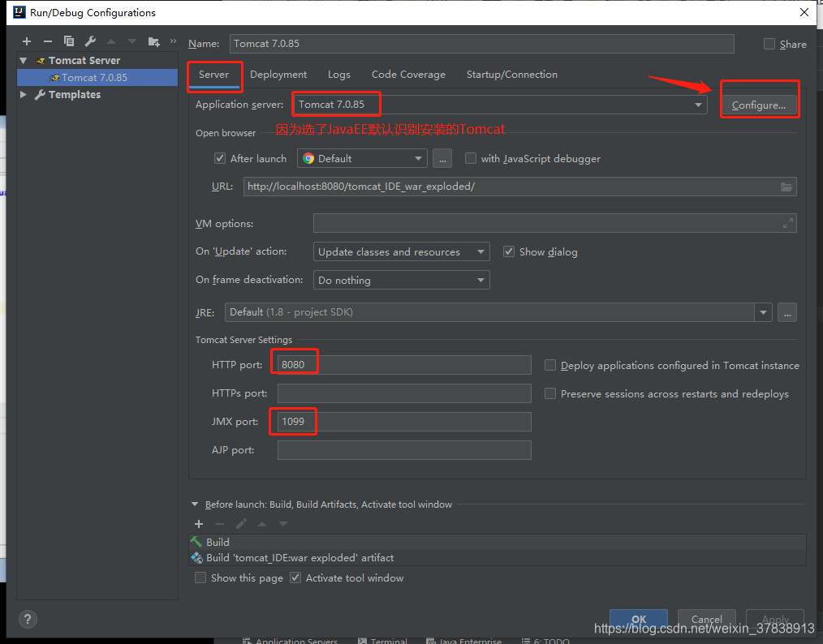Click the OK button
Viewport: 823px width, 644px height.
(x=639, y=620)
